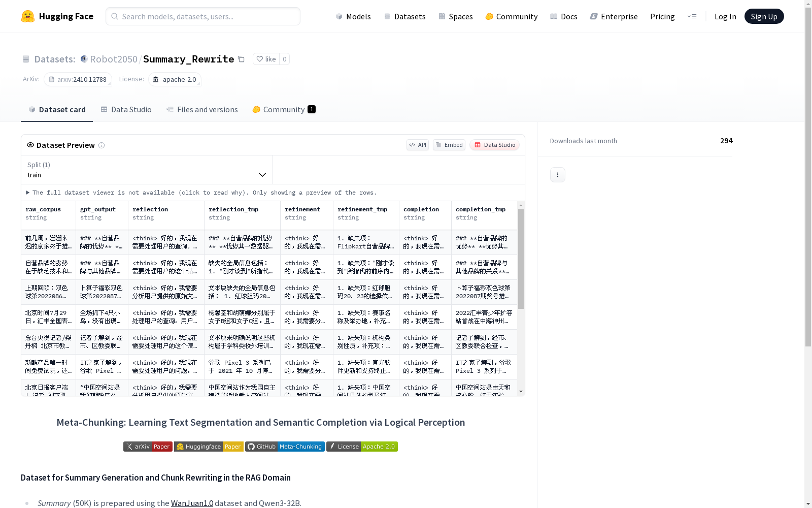Open the Datasets nav item
812x508 pixels.
(404, 16)
